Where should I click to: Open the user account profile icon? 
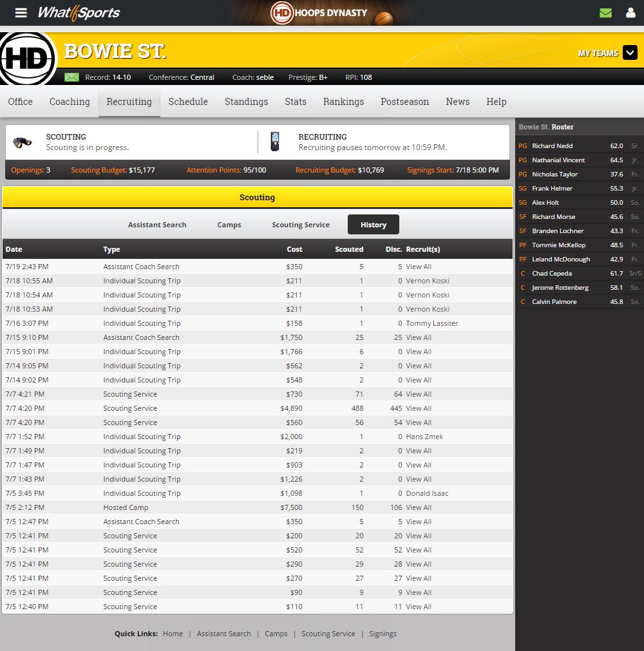[630, 13]
